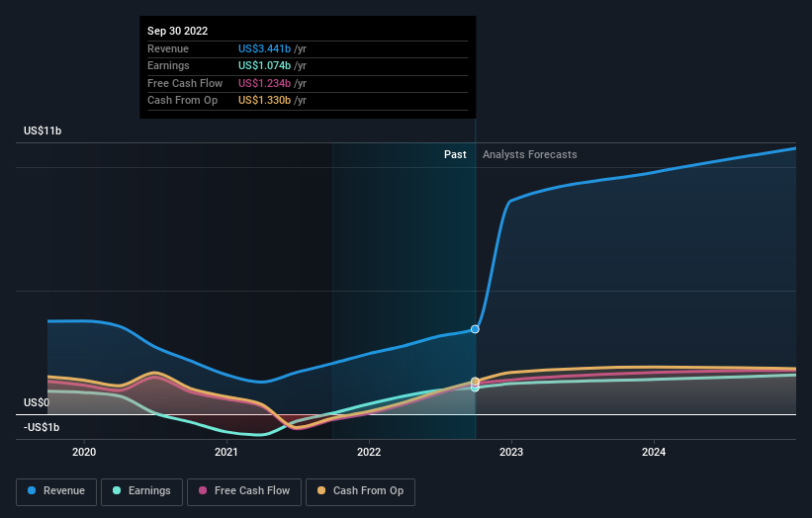
Task: Toggle the Earnings legend series
Action: (141, 491)
